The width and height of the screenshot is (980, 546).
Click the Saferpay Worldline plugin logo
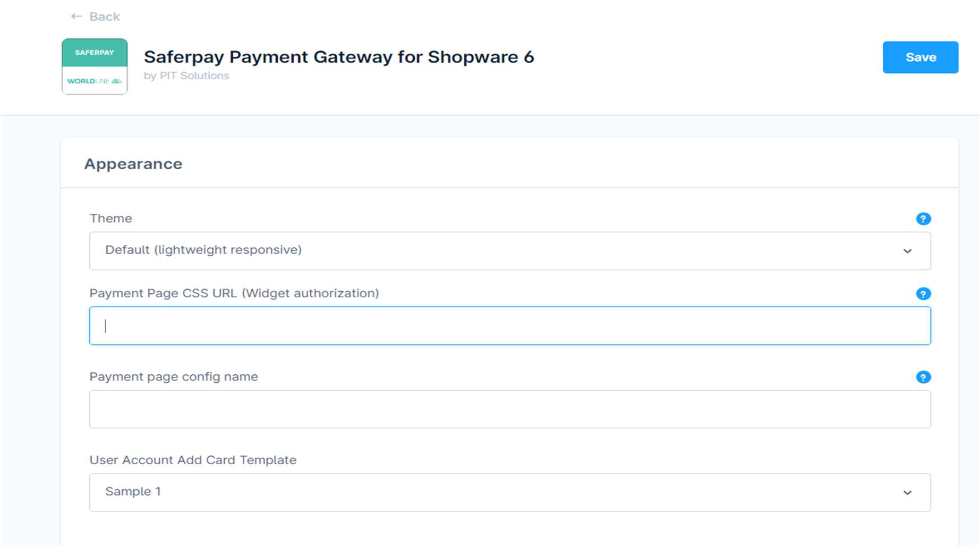tap(95, 66)
